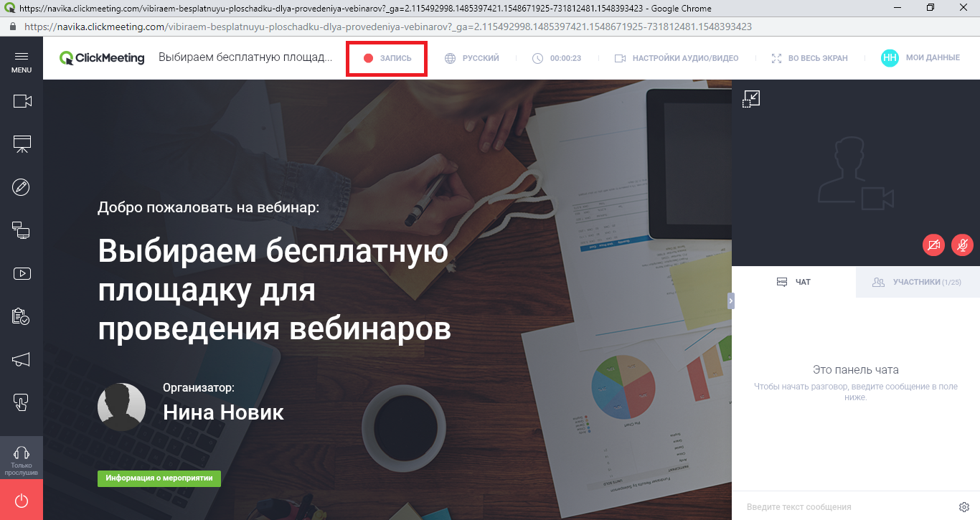The width and height of the screenshot is (980, 520).
Task: Select the whiteboard pencil tool icon
Action: pyautogui.click(x=22, y=187)
